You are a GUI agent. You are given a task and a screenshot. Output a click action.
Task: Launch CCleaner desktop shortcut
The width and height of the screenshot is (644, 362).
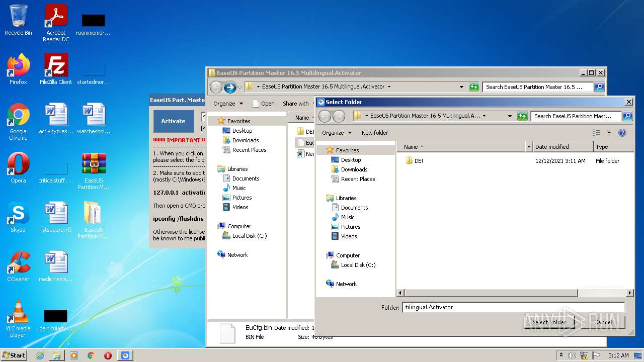pos(18,266)
